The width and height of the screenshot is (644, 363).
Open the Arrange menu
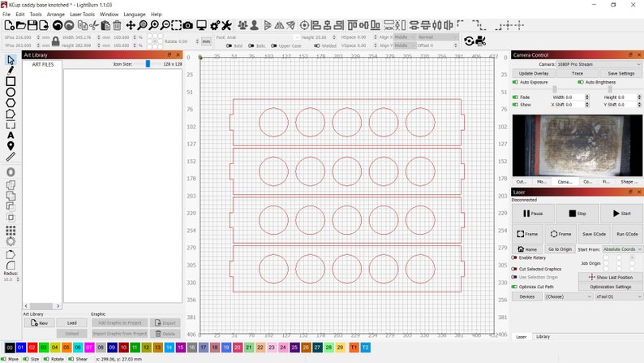(x=55, y=14)
